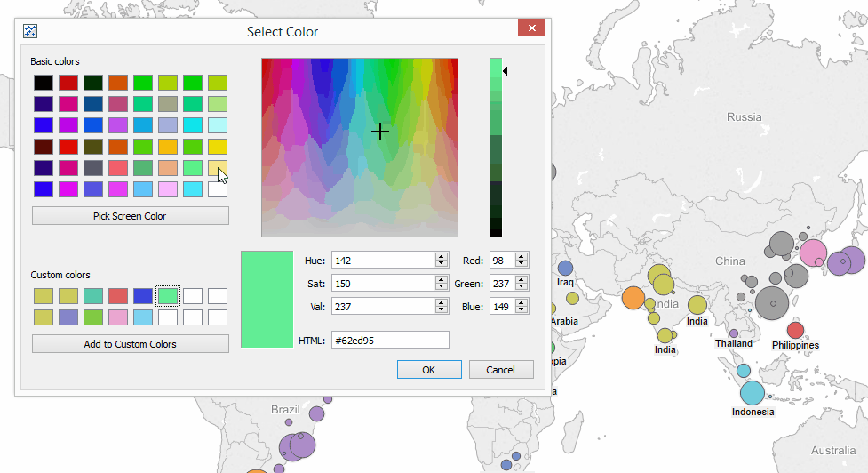Click the red Philippines bubble on the map
Screen dimensions: 868x473
click(795, 330)
